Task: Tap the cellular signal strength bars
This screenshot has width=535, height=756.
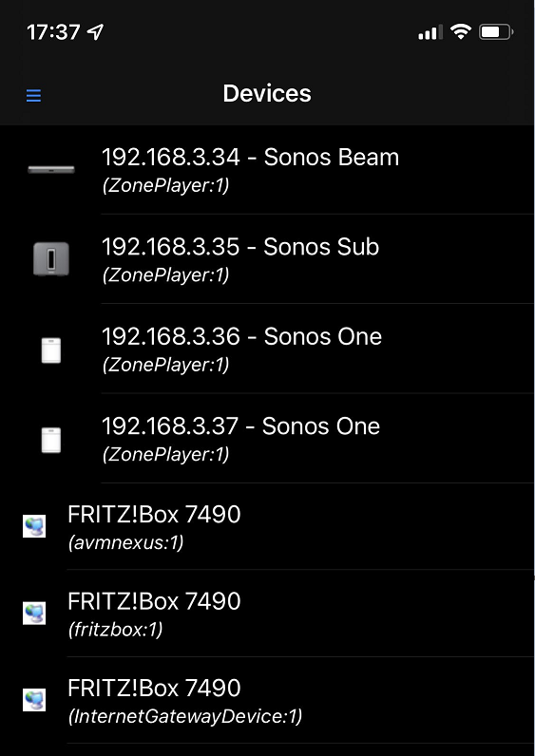Action: point(430,33)
